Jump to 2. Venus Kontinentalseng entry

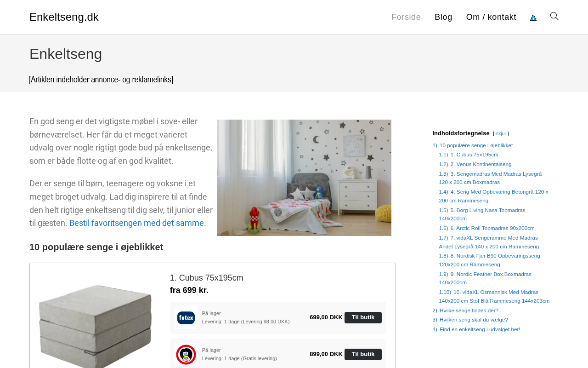coord(481,164)
